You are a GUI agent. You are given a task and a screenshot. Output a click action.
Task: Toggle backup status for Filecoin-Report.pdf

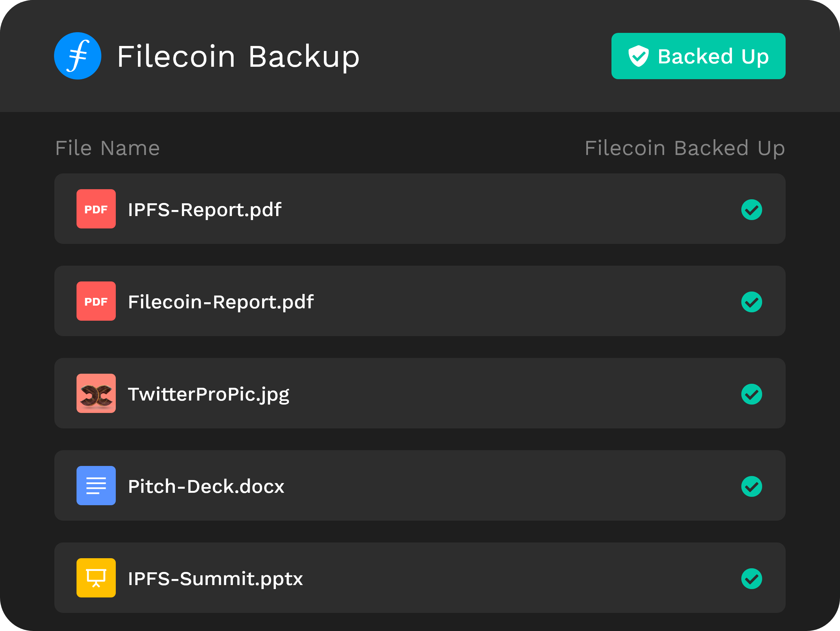pos(751,301)
